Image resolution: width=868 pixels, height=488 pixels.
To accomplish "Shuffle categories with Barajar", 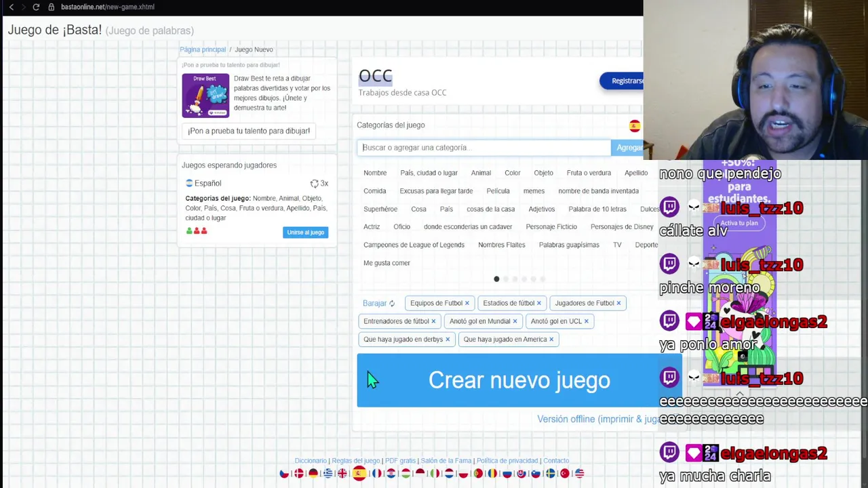I will pyautogui.click(x=378, y=303).
